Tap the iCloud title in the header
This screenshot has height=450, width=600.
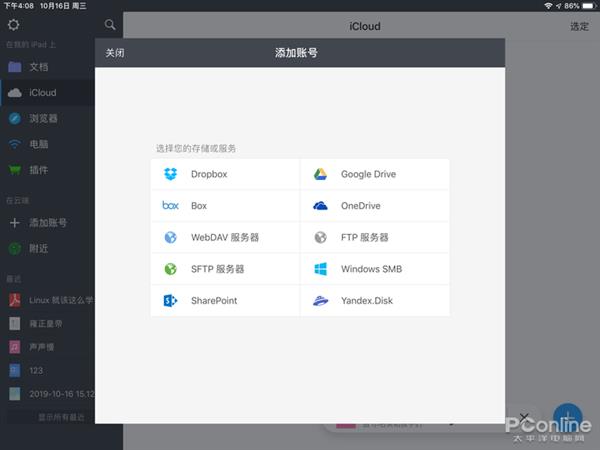click(x=365, y=26)
